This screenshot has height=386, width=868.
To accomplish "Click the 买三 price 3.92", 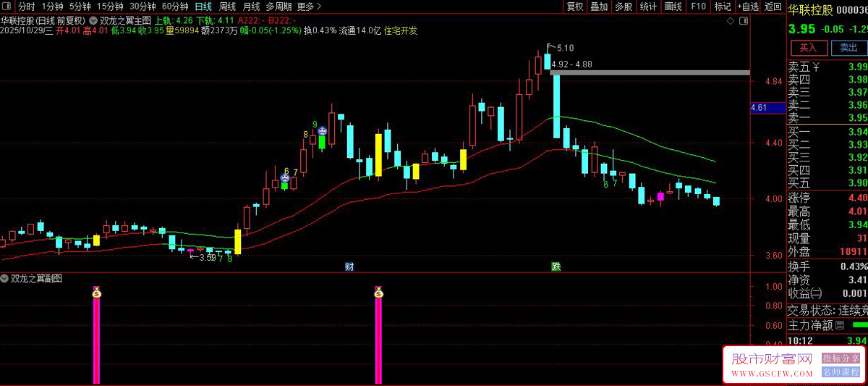I will [x=857, y=157].
